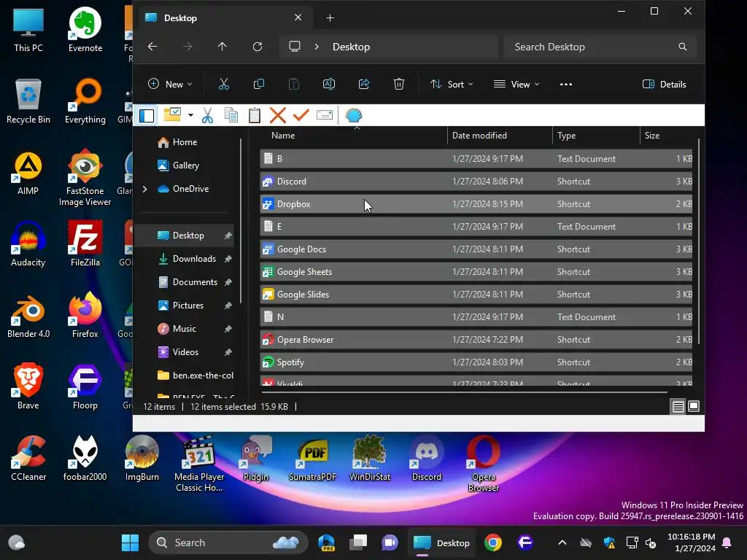The width and height of the screenshot is (747, 560).
Task: Add a new Explorer tab
Action: point(330,18)
